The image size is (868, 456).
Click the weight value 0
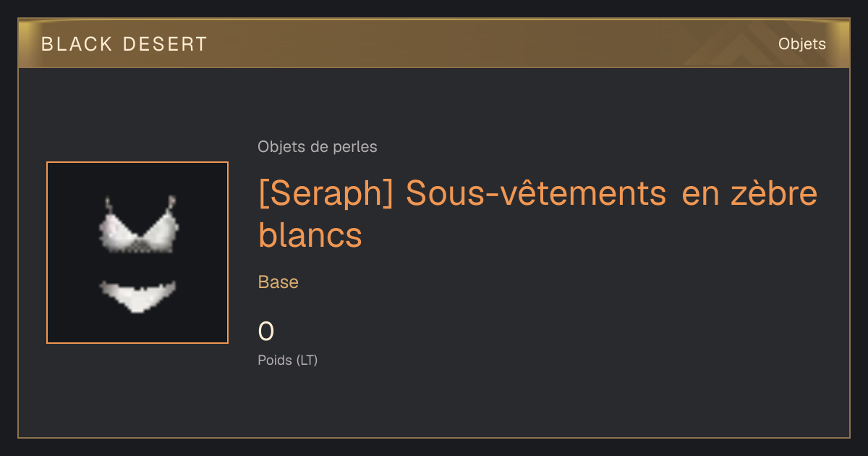(265, 332)
